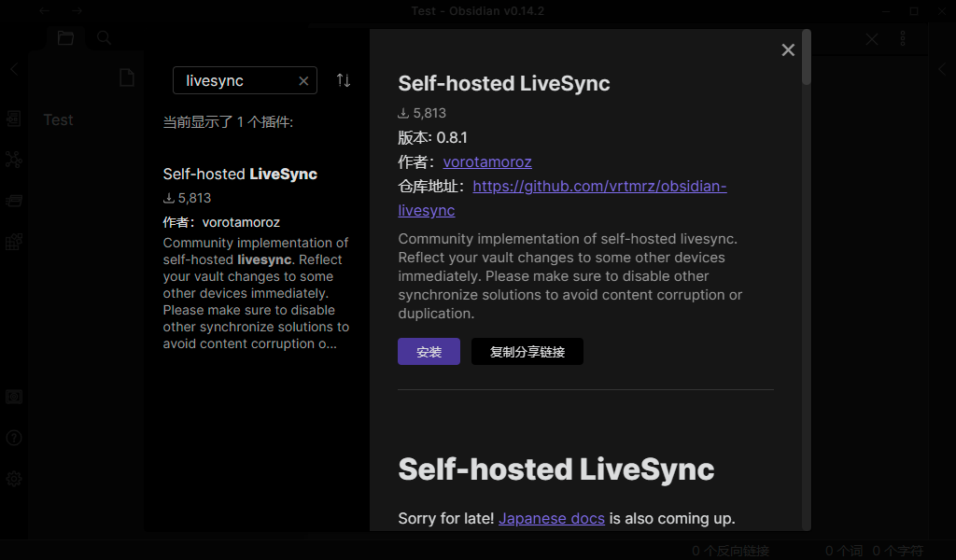Screen dimensions: 956x560
Task: Open the vorotamoroz author link
Action: point(487,161)
